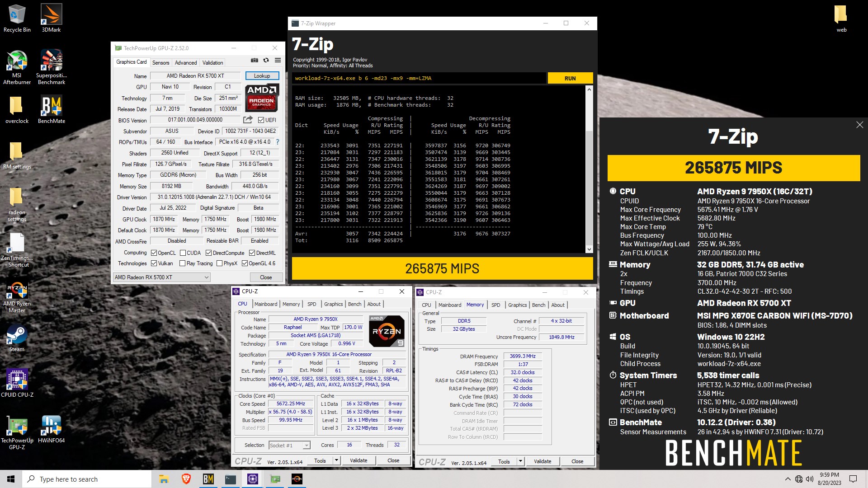Click the Close button in GPU-Z

tap(266, 277)
